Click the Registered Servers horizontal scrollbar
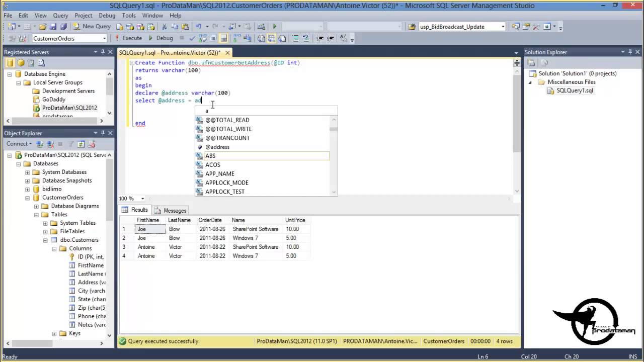This screenshot has height=362, width=644. (x=54, y=121)
